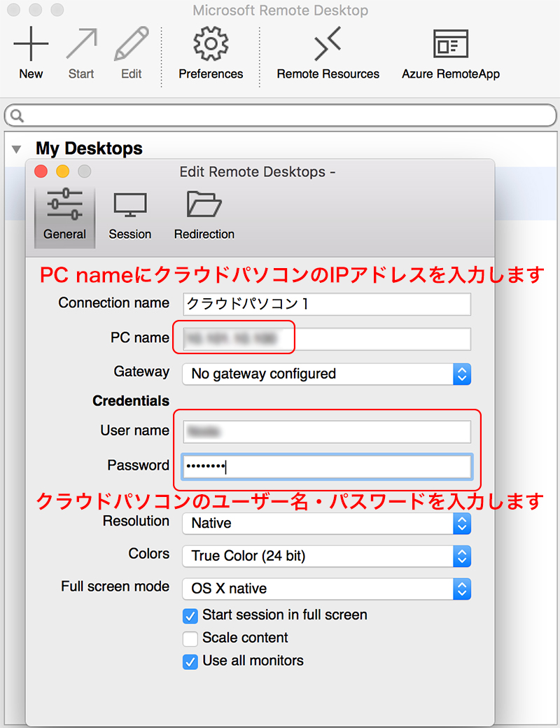
Task: Open the Resolution dropdown set to Native
Action: pyautogui.click(x=327, y=524)
